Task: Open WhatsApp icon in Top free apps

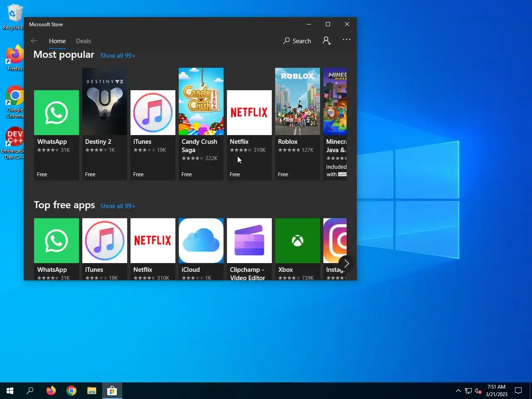Action: tap(57, 241)
